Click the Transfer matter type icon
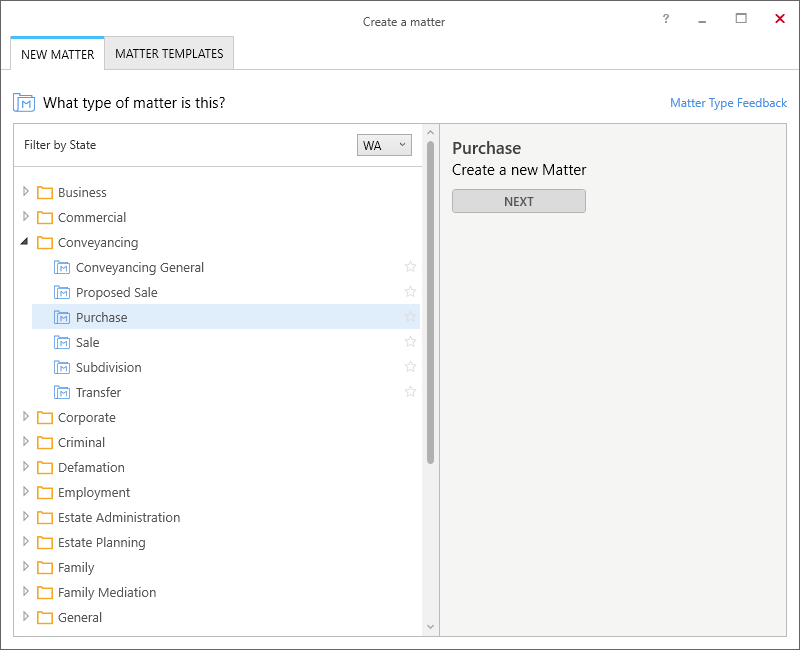 tap(62, 393)
